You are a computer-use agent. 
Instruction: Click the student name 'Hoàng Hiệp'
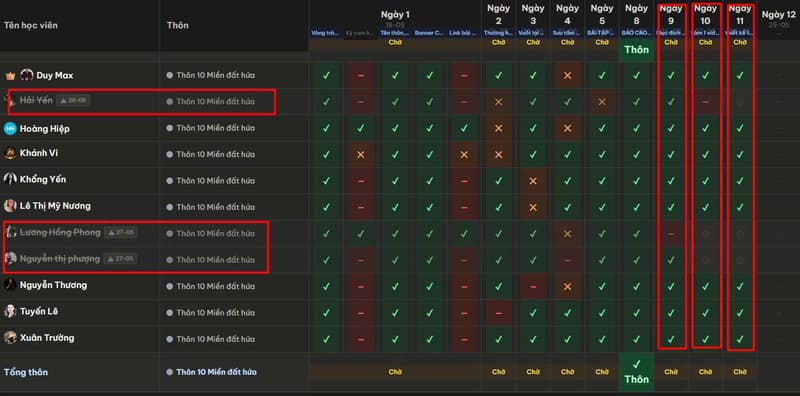click(x=45, y=129)
